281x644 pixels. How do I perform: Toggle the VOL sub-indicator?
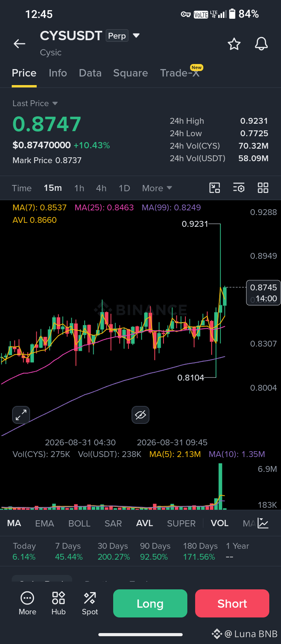click(220, 523)
